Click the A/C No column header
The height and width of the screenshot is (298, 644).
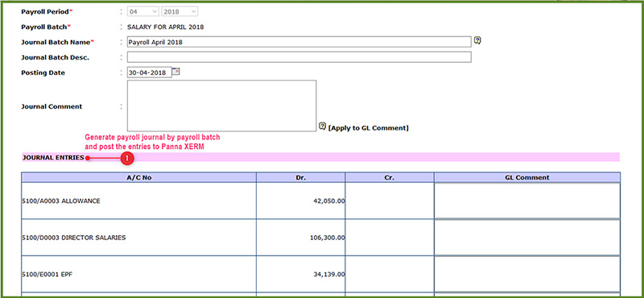tap(138, 177)
